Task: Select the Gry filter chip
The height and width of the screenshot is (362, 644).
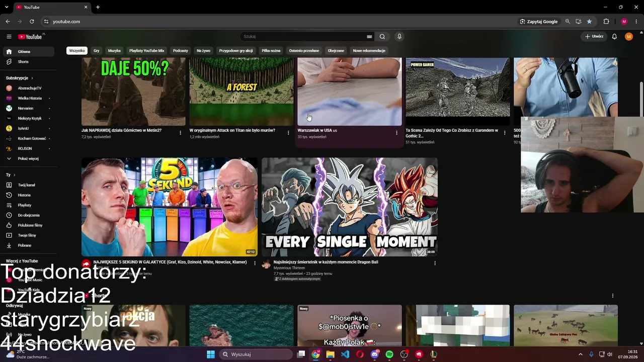Action: (96, 51)
